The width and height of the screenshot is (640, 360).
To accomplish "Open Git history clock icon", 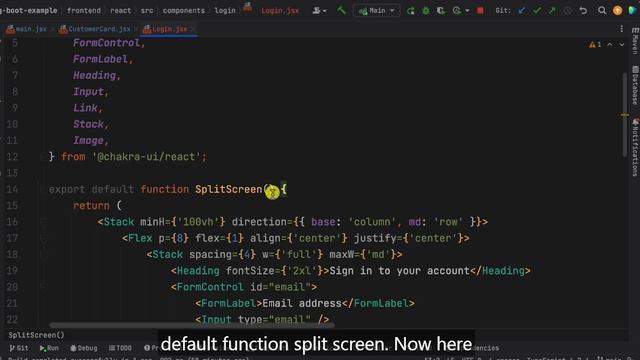I will 567,11.
